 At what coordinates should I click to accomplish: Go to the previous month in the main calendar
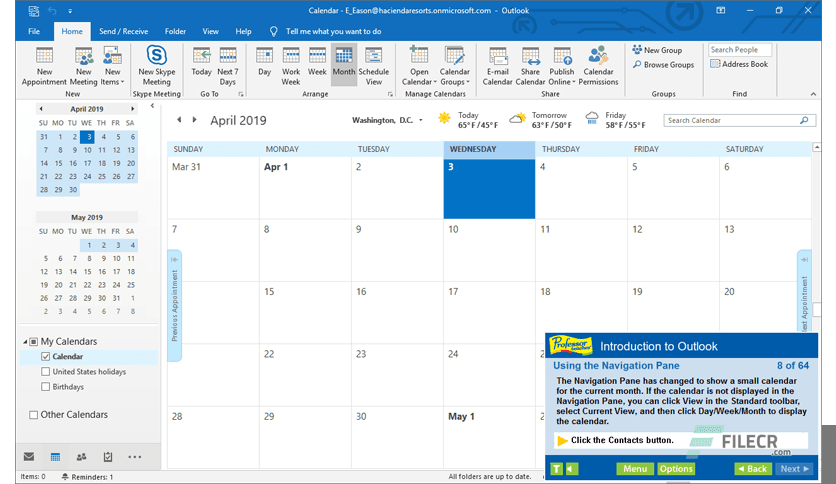tap(179, 120)
